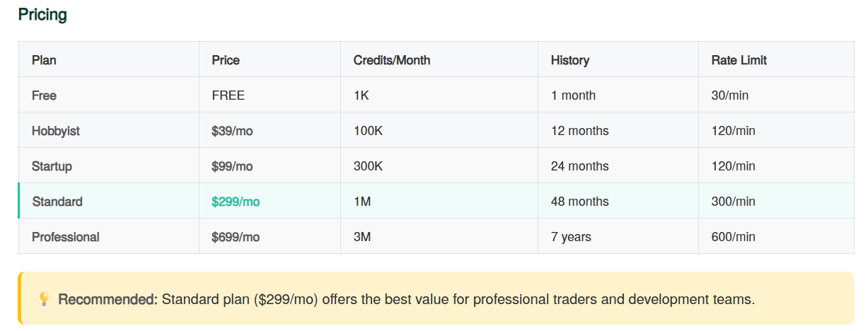Click the lightbulb icon in the recommendation box
868x331 pixels.
pos(44,299)
